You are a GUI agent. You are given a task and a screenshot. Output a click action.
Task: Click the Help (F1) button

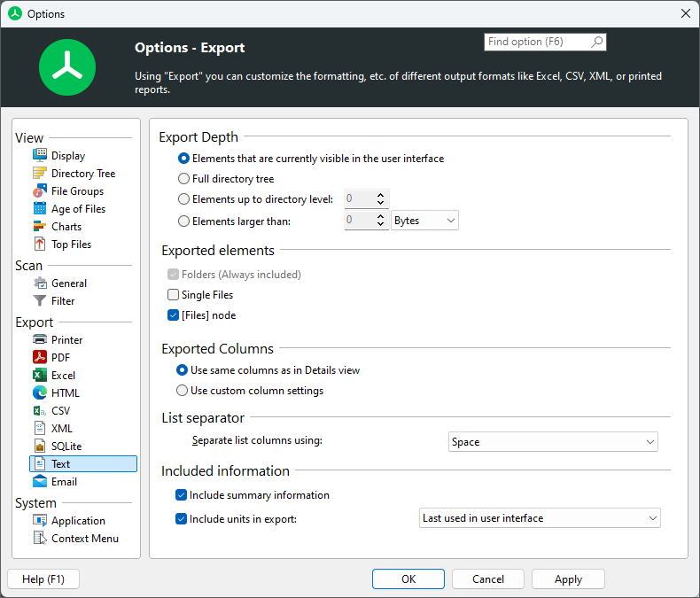[x=43, y=579]
